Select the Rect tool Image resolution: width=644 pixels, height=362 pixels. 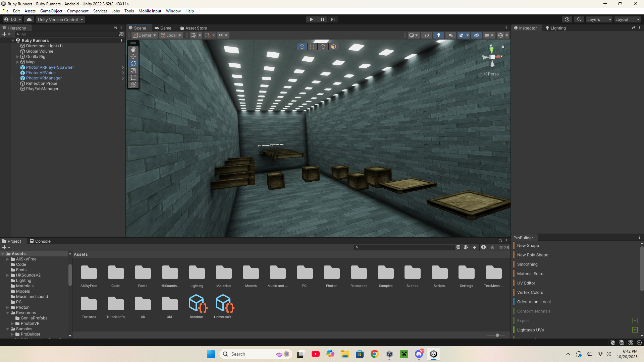pyautogui.click(x=133, y=78)
